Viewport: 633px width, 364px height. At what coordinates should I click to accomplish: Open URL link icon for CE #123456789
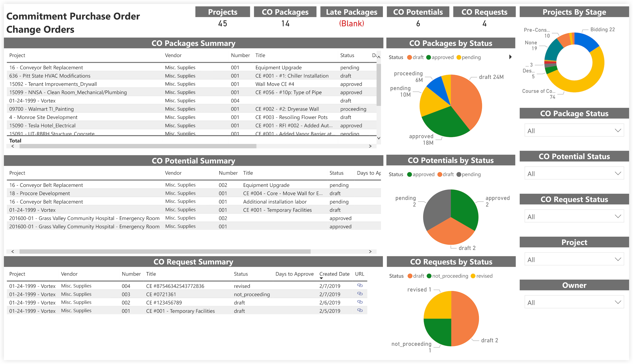[x=360, y=302]
